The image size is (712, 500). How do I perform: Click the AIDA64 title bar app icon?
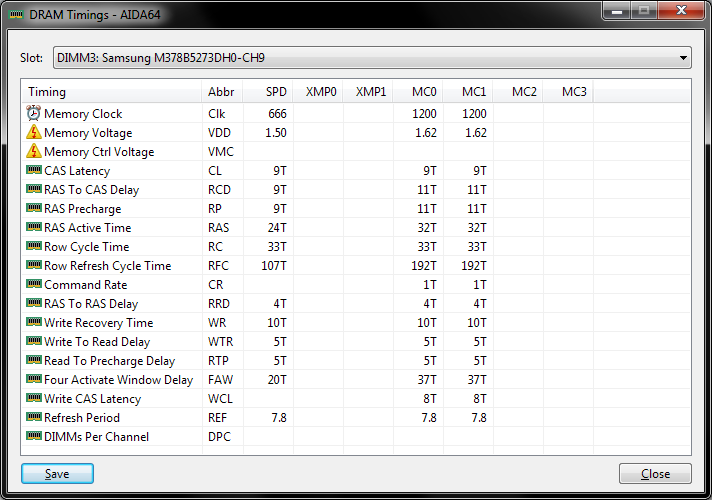point(16,15)
